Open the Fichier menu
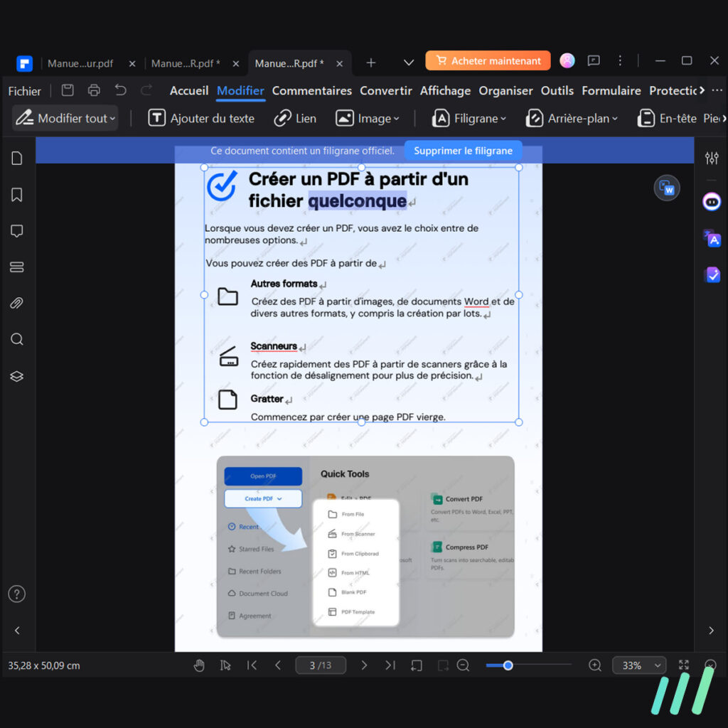Screen dimensions: 728x728 (x=25, y=91)
